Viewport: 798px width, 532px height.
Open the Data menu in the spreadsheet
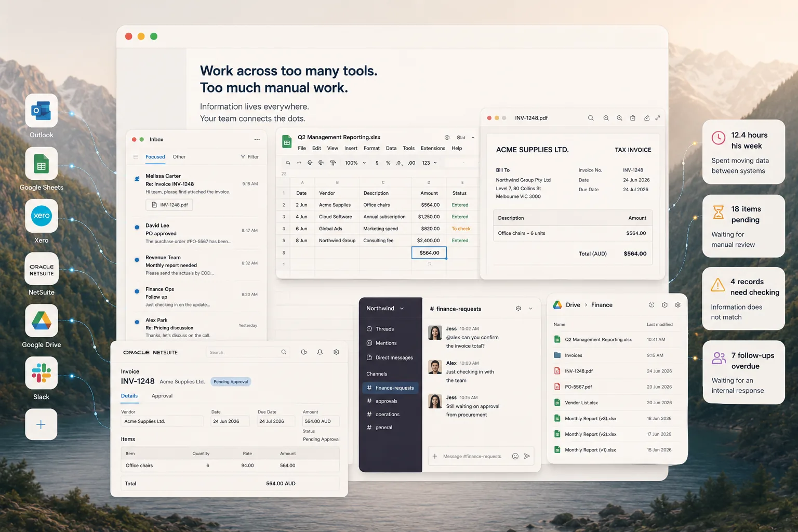point(391,148)
